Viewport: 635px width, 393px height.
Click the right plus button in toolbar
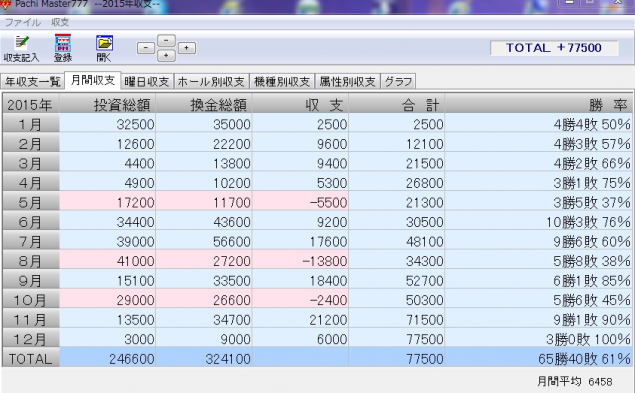tap(187, 48)
